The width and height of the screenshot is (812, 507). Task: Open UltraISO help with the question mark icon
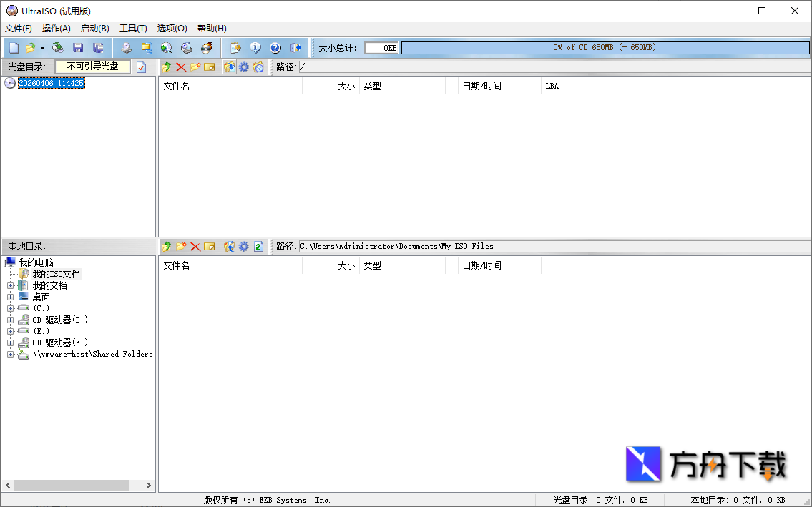pyautogui.click(x=275, y=48)
